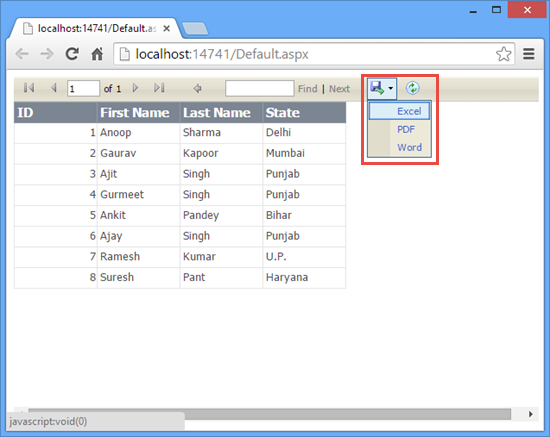Screen dimensions: 550x437
Task: Open Chrome hamburger menu
Action: pyautogui.click(x=529, y=54)
